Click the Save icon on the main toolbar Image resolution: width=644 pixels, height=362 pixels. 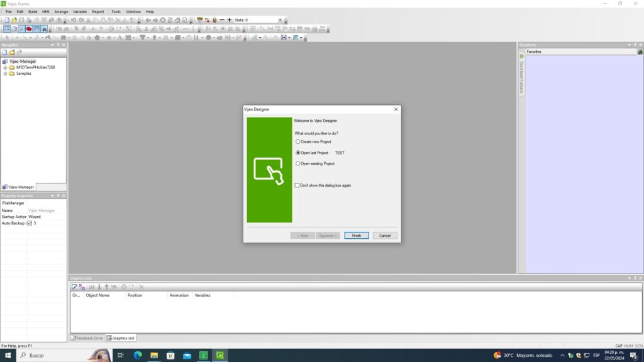click(21, 19)
